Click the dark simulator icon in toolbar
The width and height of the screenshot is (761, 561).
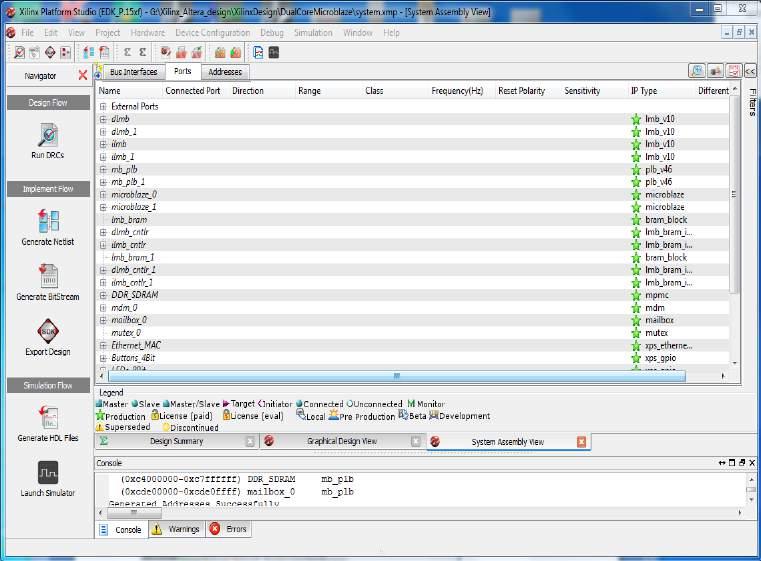[274, 52]
